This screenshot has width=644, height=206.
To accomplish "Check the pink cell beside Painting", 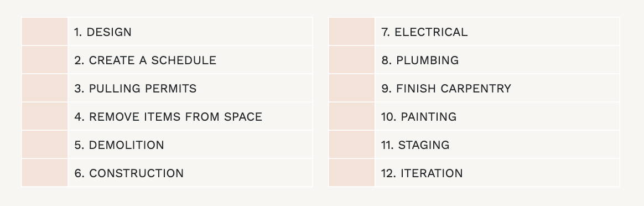I will point(352,116).
